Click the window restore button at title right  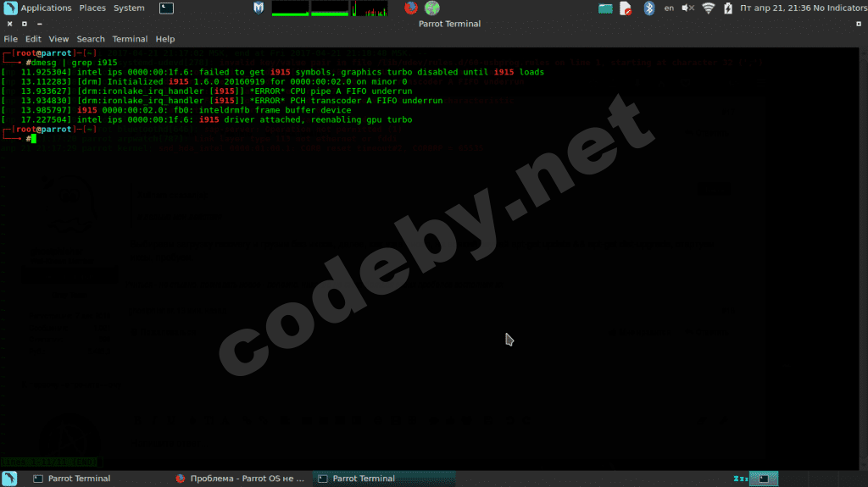point(859,24)
